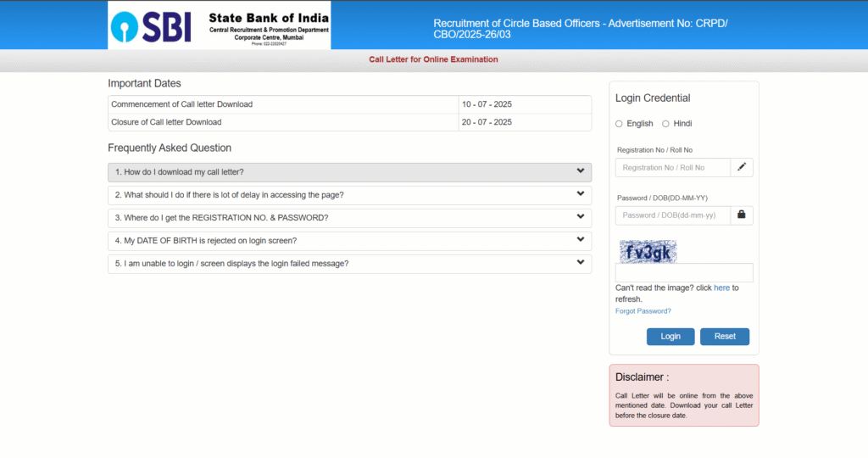Click the Recruitment of Circle Based Officers title
Screen dimensions: 868x458
point(580,29)
